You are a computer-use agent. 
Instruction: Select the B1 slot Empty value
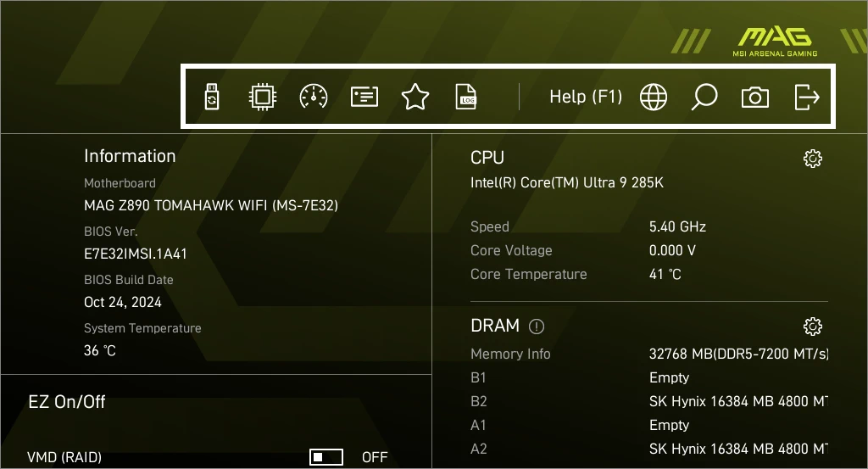[x=670, y=377]
